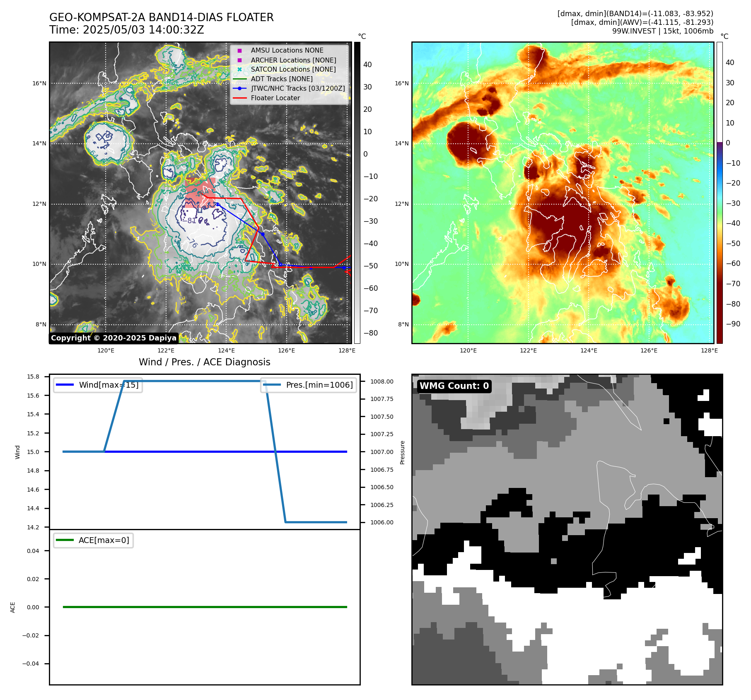Click the ADT Tracks [NONE] legend entry
The height and width of the screenshot is (700, 751).
[282, 79]
